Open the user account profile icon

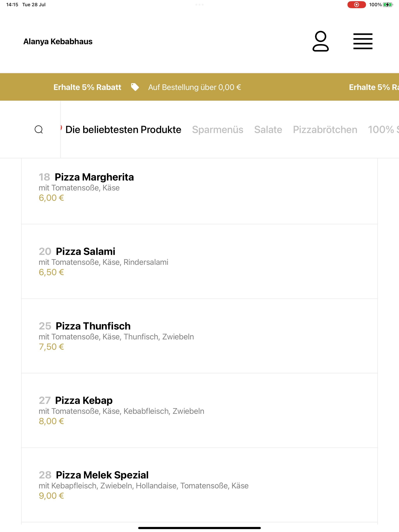(320, 41)
